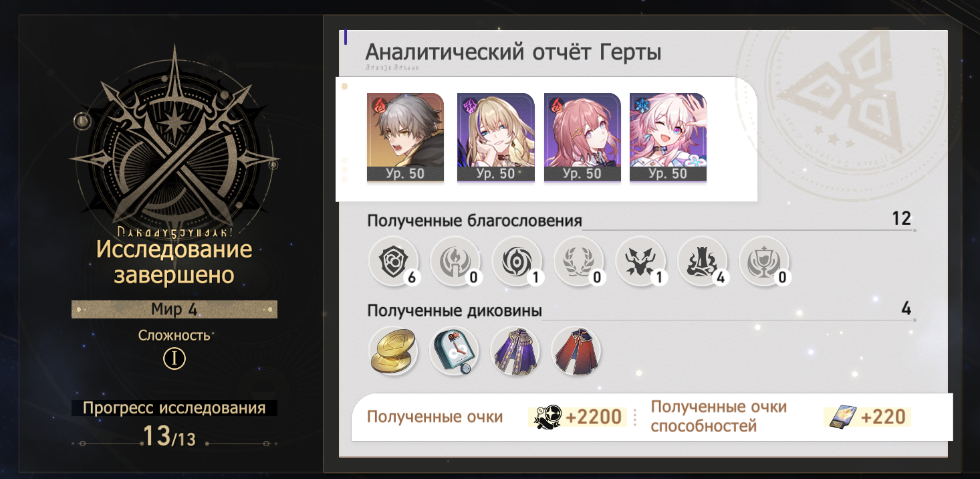Select the Remembrance blessing icon showing 0
Screen dimensions: 980x479
coord(455,262)
